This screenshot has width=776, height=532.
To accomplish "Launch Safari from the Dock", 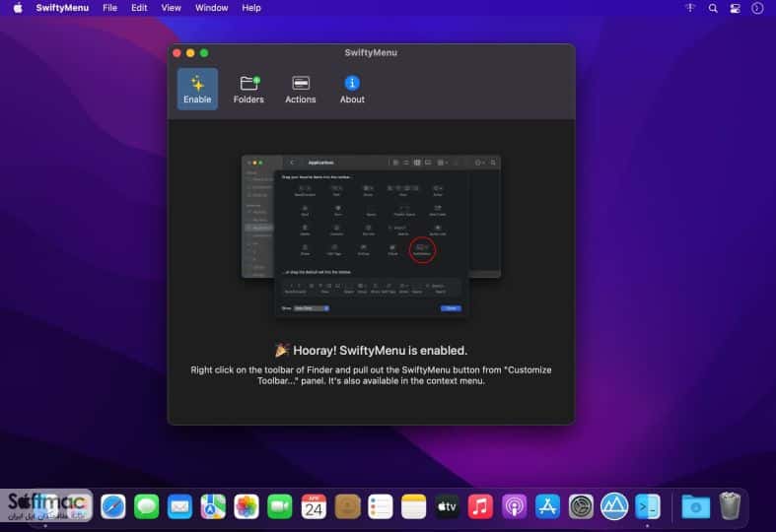I will pyautogui.click(x=112, y=506).
